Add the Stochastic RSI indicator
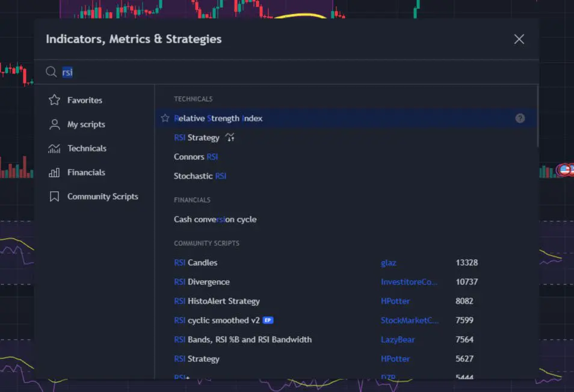The width and height of the screenshot is (574, 392). coord(345,176)
